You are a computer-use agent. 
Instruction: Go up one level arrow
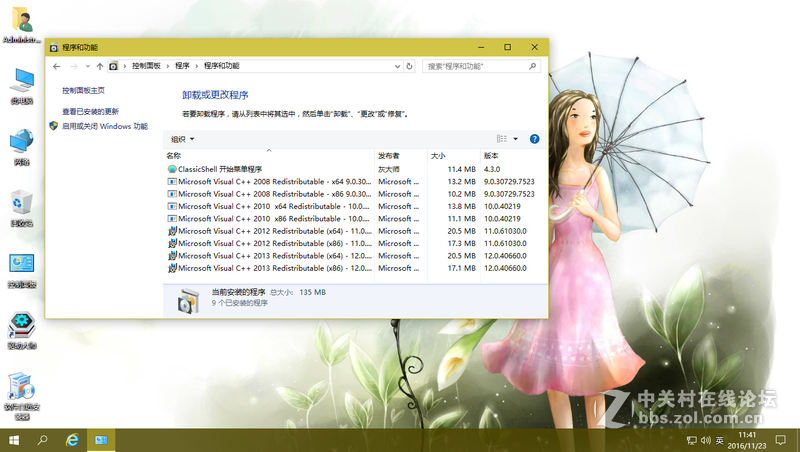click(100, 66)
